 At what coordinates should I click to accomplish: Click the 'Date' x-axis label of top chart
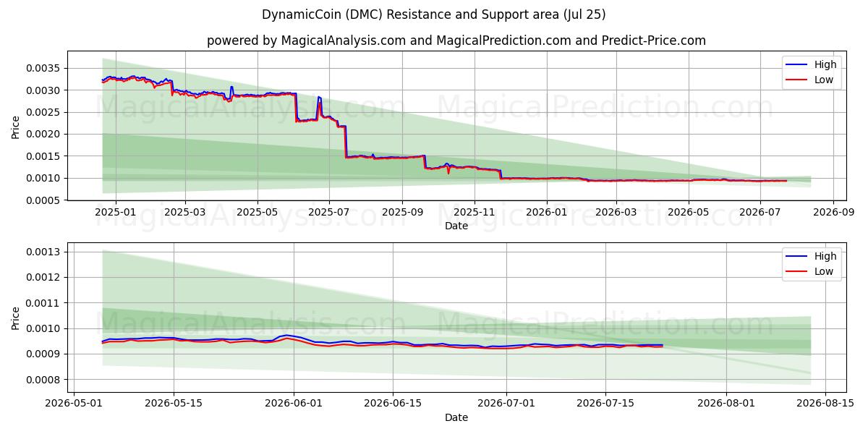pyautogui.click(x=456, y=226)
